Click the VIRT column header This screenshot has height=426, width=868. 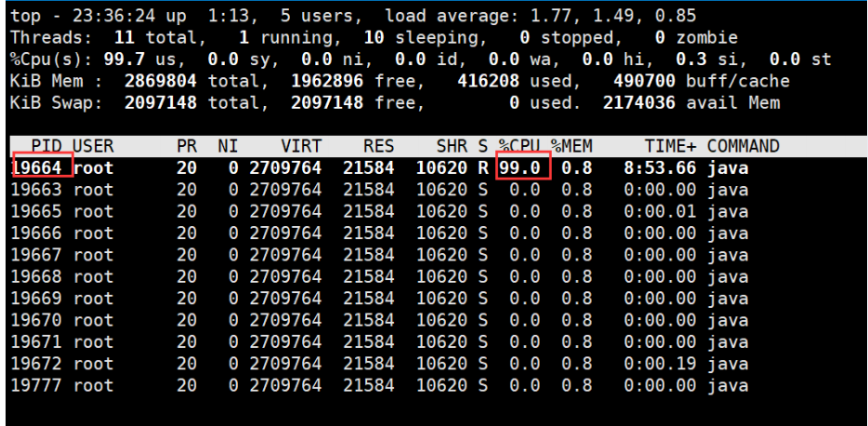click(301, 146)
